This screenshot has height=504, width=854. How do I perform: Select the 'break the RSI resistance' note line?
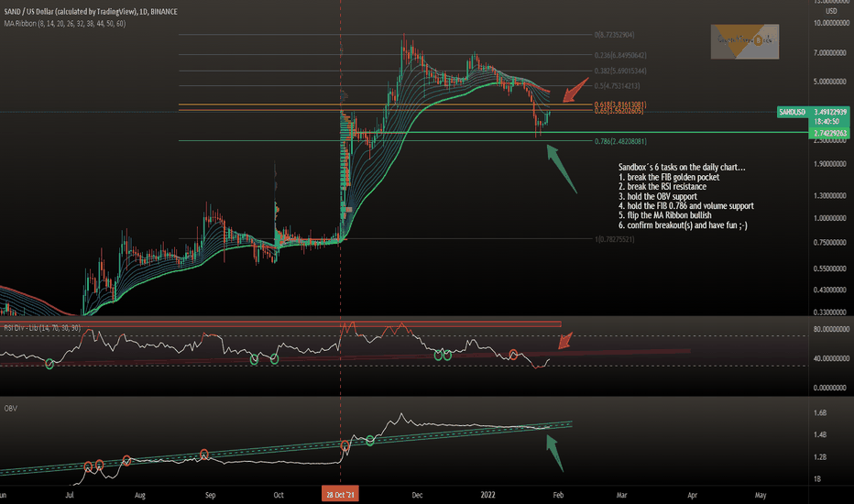click(662, 186)
